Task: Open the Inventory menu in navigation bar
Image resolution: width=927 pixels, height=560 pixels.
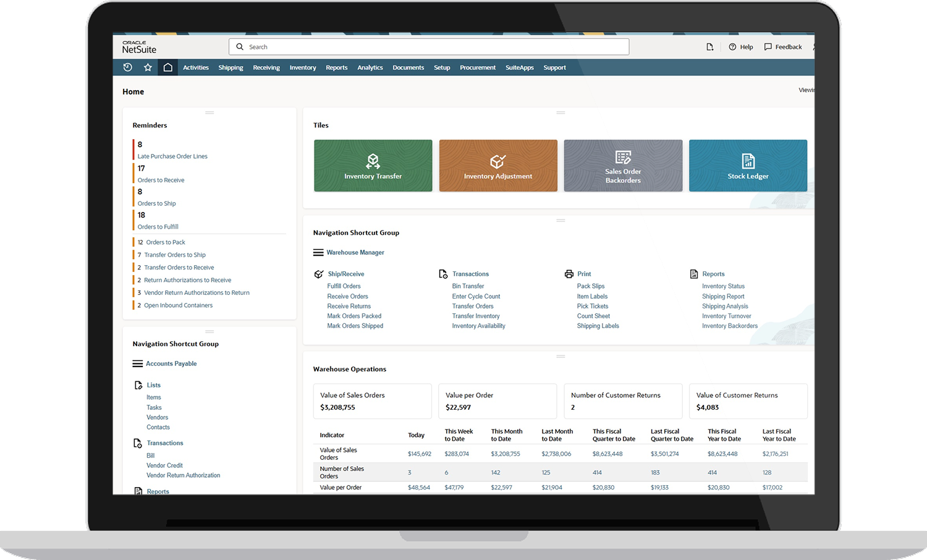Action: point(303,67)
